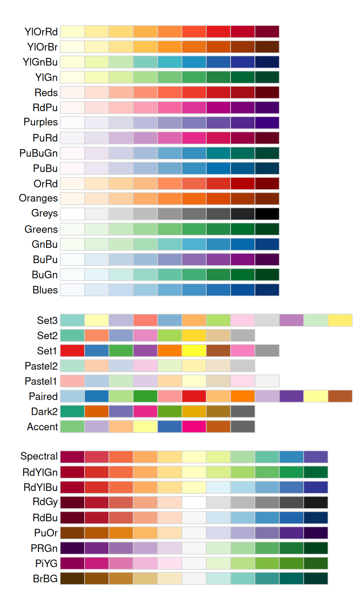Select the purple rightmost swatch in the Spectral row

pos(315,457)
